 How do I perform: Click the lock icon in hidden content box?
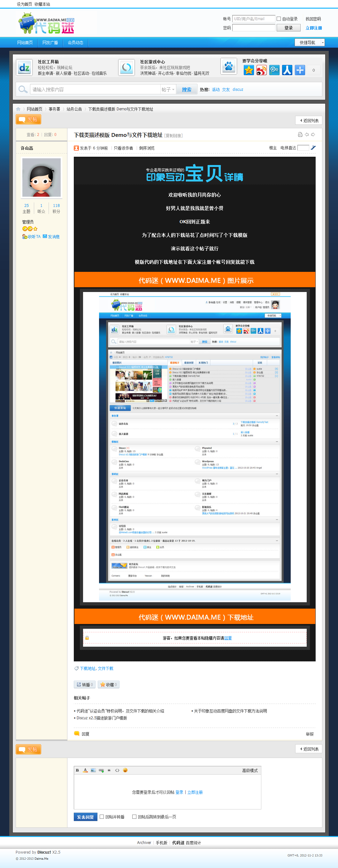pyautogui.click(x=87, y=638)
